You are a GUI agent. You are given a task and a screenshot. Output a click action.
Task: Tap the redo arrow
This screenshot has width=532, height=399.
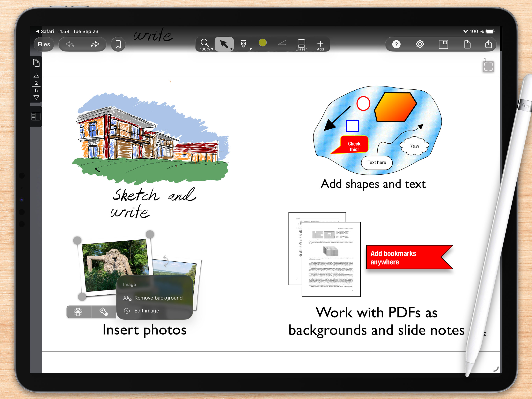click(95, 44)
